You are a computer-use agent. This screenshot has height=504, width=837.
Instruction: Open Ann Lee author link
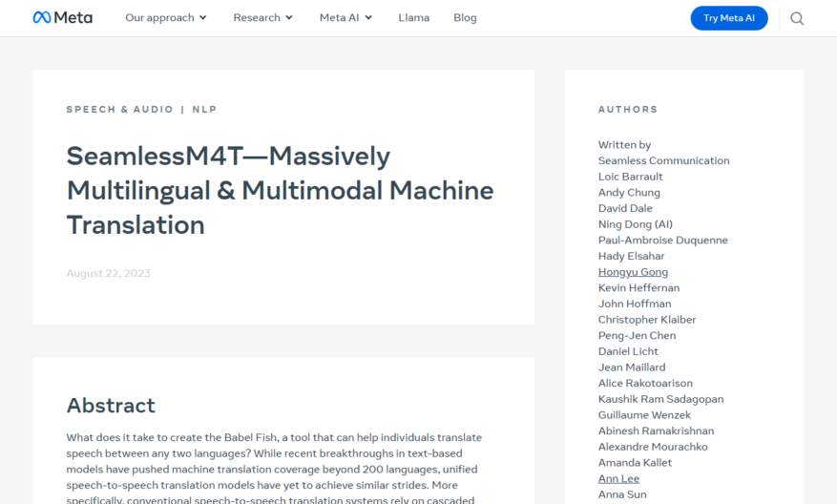pos(618,478)
